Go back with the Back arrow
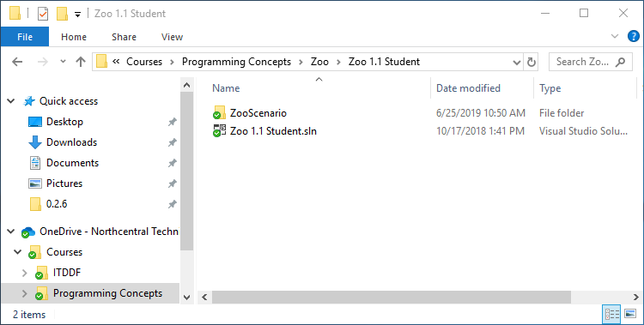Screen dimensions: 644x325 point(17,62)
